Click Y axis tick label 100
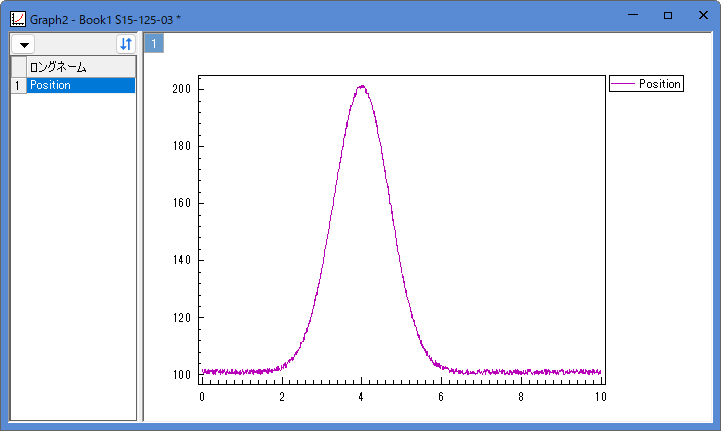This screenshot has width=721, height=431. pyautogui.click(x=182, y=375)
